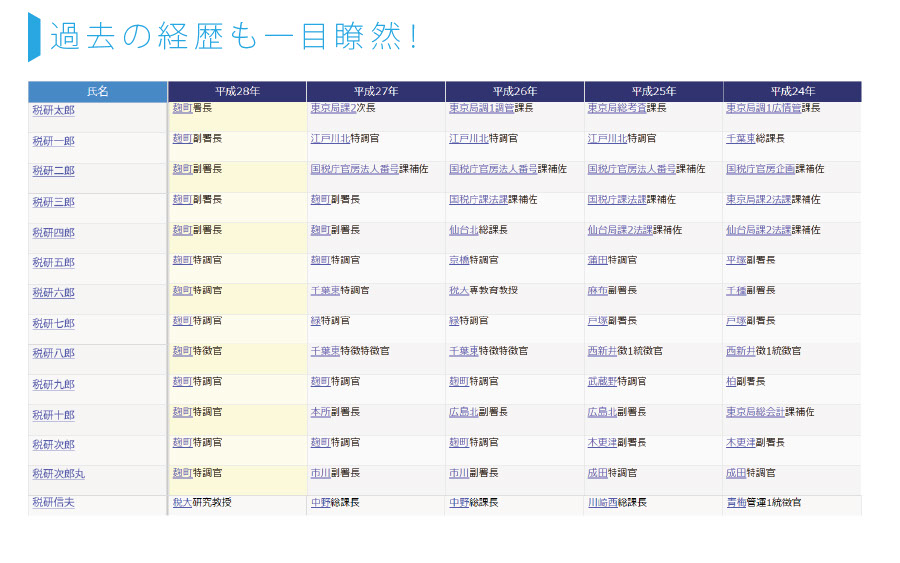Open 東京局課2 link in 税研太郎's row

[333, 108]
